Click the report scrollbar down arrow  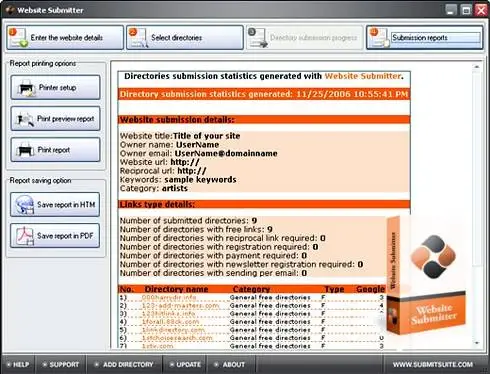(477, 343)
